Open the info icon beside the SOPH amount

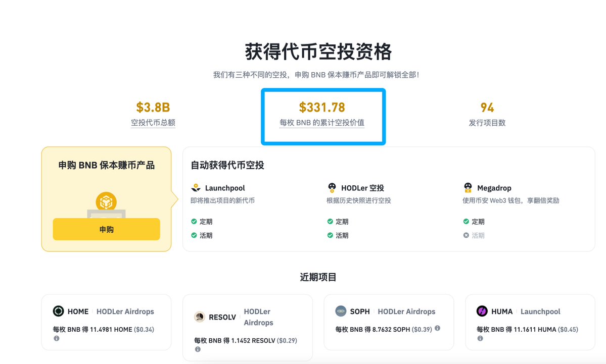click(438, 328)
